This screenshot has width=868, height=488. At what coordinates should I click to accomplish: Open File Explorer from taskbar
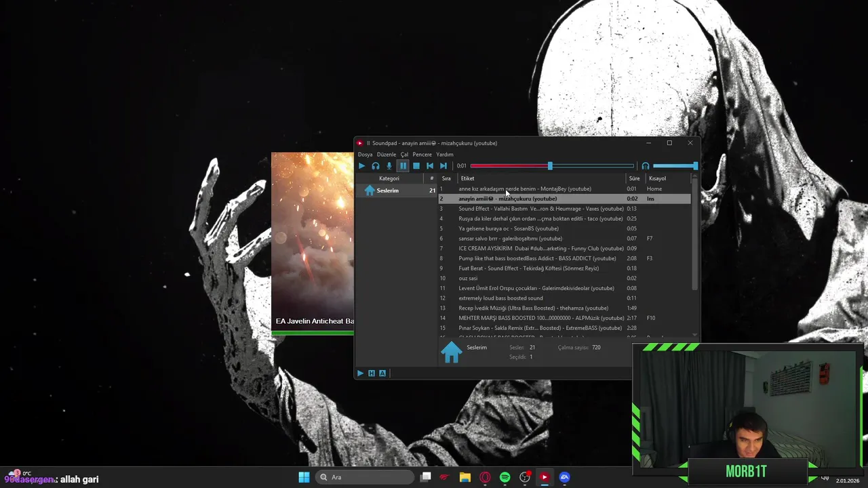tap(465, 477)
